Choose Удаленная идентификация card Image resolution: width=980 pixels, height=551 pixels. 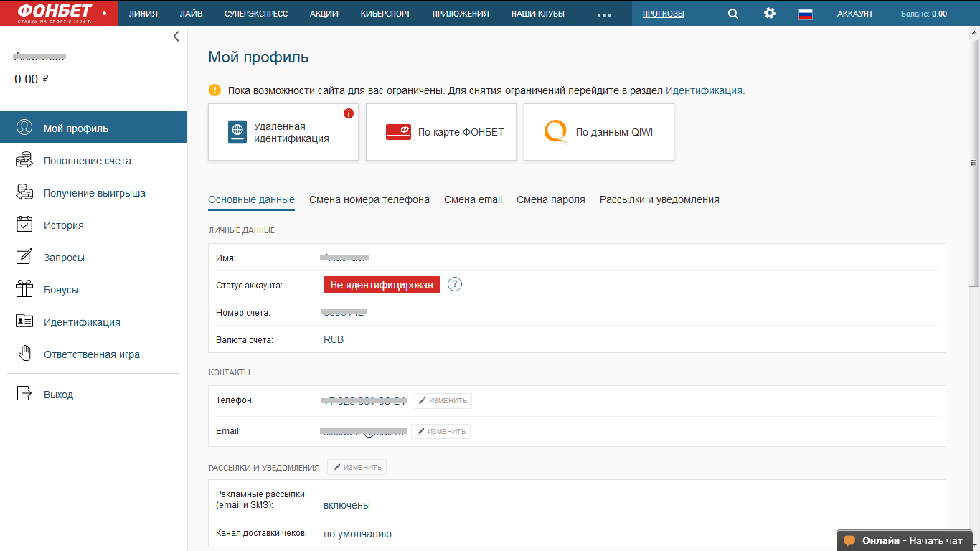click(x=283, y=132)
